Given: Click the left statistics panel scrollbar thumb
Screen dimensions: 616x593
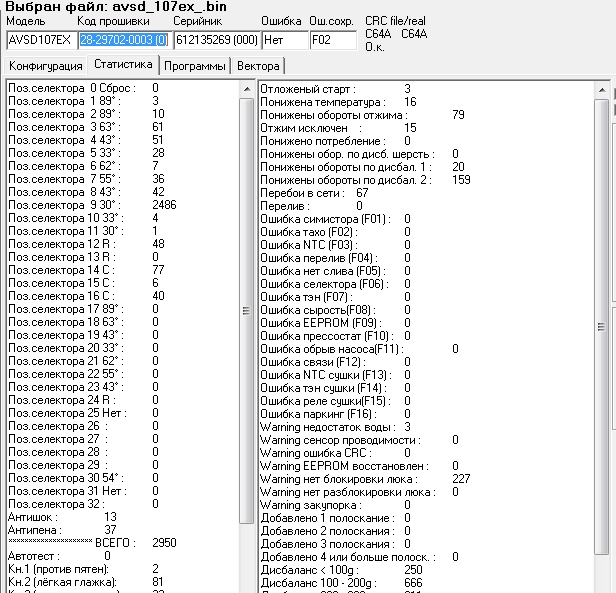Looking at the screenshot, I should pos(248,310).
